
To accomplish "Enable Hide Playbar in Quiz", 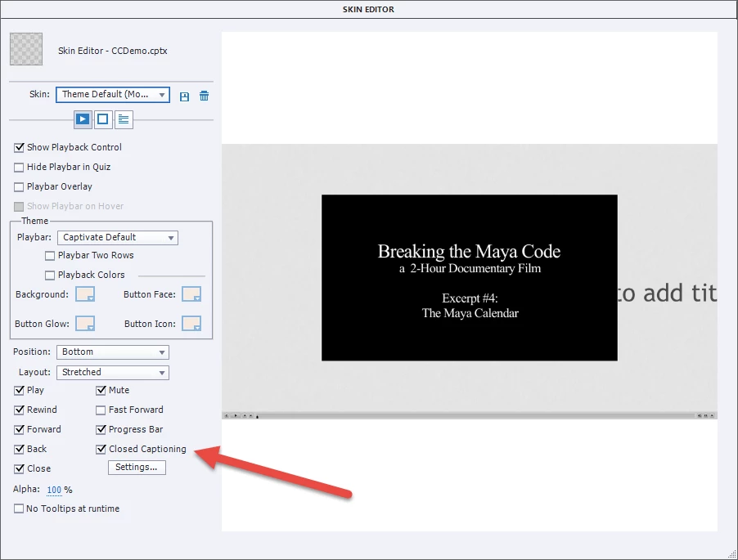I will click(19, 168).
